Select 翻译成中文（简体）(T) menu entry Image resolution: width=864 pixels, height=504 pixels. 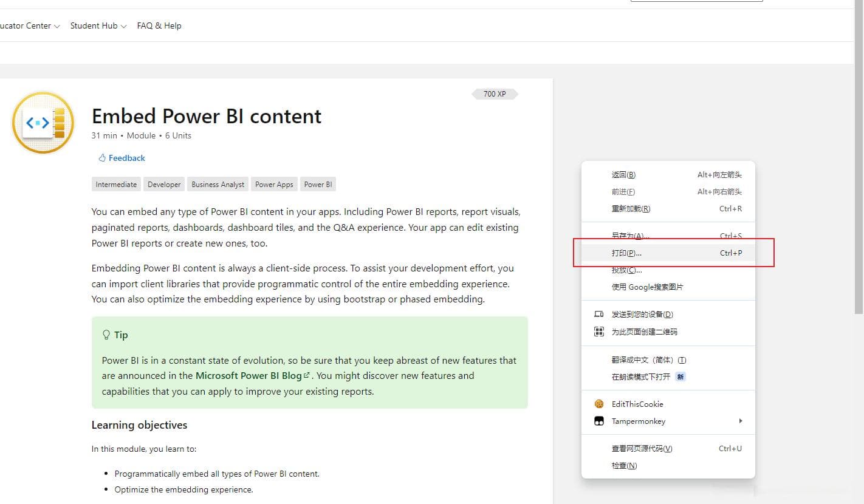point(668,360)
